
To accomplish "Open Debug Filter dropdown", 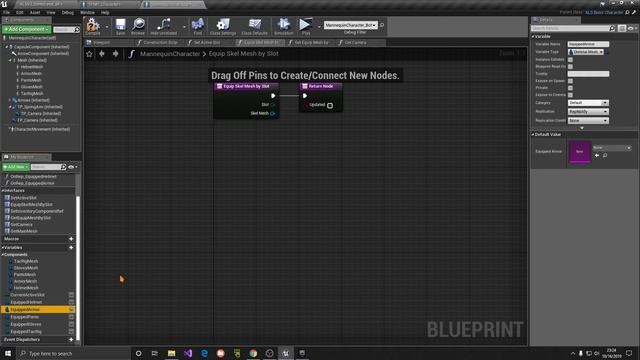I will tap(350, 25).
